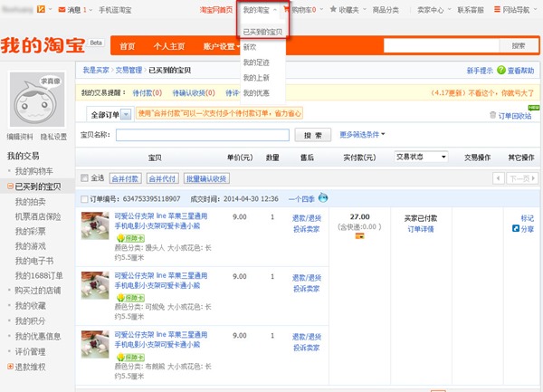Viewport: 543px width, 392px height.
Task: Click 退款/退货 link for first item
Action: coord(307,218)
